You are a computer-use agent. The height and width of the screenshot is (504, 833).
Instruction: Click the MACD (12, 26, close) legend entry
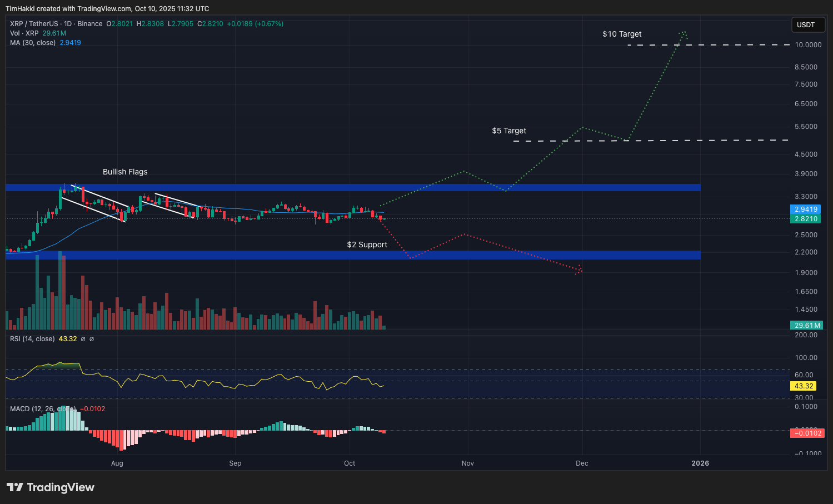tap(43, 408)
